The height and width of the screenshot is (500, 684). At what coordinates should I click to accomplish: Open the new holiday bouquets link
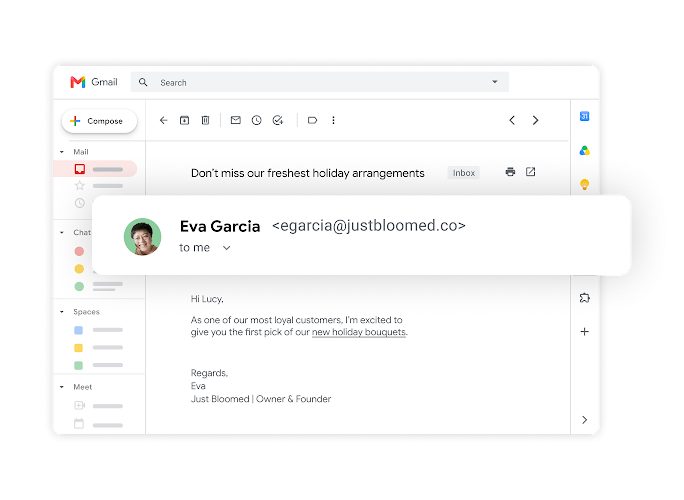(359, 332)
